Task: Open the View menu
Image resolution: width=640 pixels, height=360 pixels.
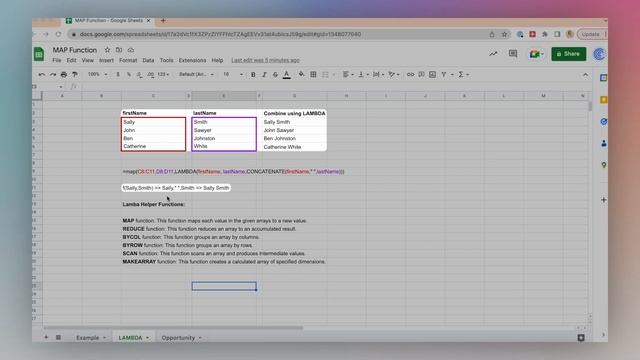Action: point(88,60)
